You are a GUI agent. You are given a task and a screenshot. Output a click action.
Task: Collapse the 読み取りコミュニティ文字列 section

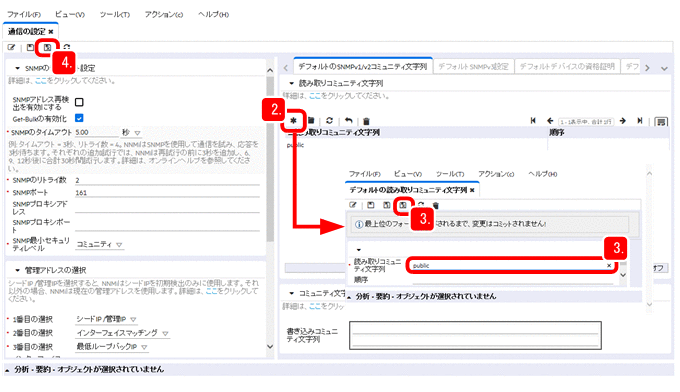click(x=291, y=83)
